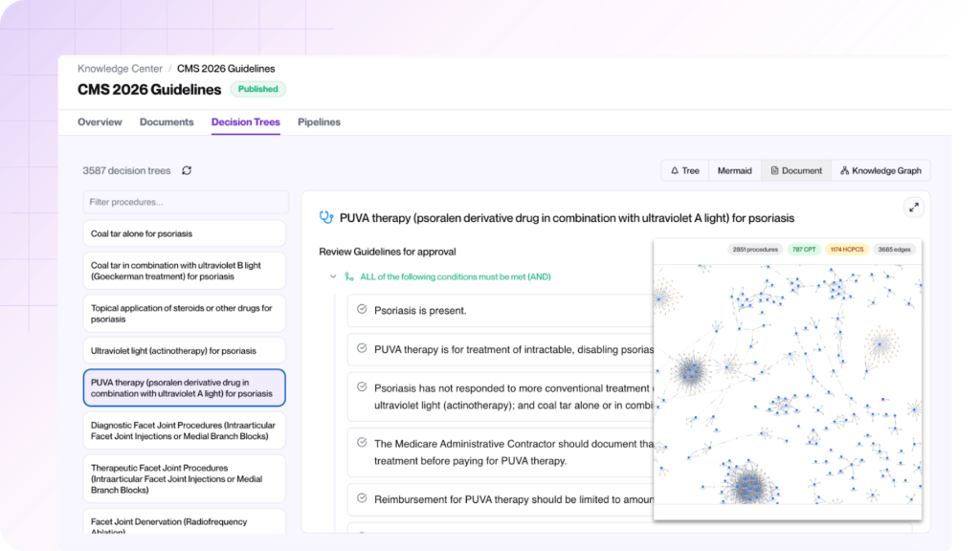The image size is (980, 551).
Task: Switch to the Mermaid view
Action: point(734,170)
